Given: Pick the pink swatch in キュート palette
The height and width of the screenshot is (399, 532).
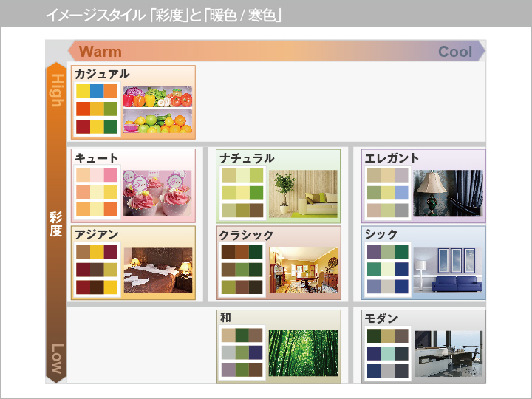Looking at the screenshot, I should click(111, 175).
